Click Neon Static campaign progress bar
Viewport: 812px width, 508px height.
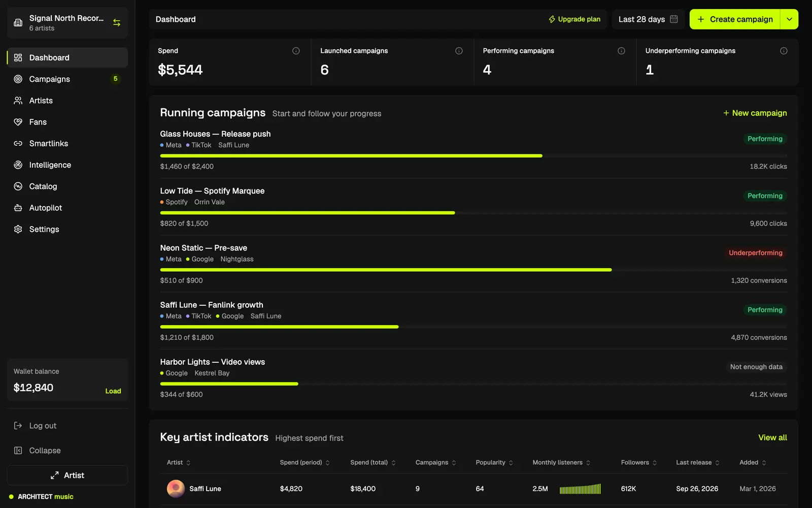coord(473,270)
